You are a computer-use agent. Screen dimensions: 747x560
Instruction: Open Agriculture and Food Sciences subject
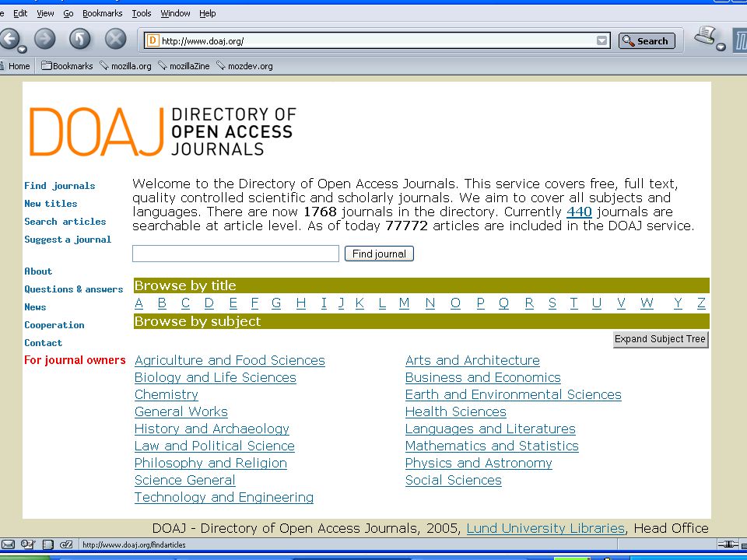click(x=230, y=360)
